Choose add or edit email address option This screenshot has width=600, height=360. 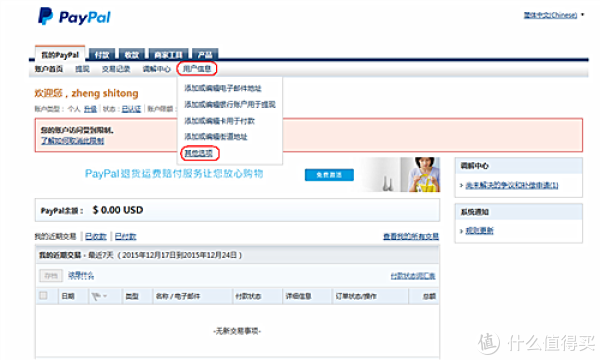coord(223,88)
